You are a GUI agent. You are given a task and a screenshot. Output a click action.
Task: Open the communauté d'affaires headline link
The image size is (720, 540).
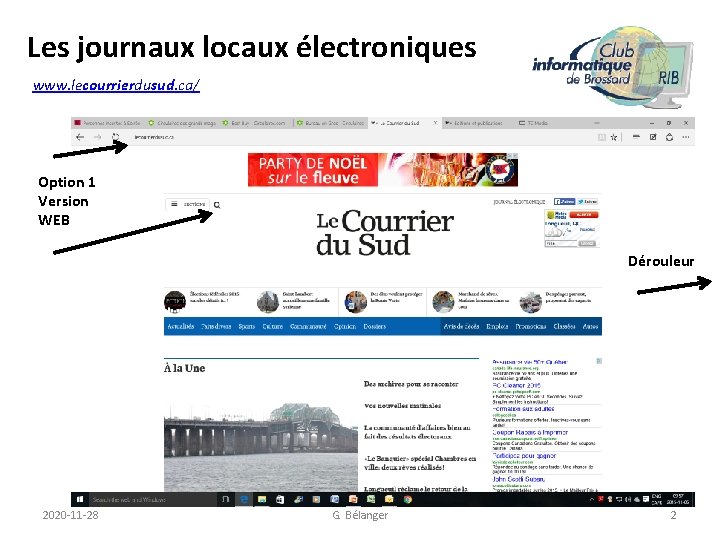(417, 432)
